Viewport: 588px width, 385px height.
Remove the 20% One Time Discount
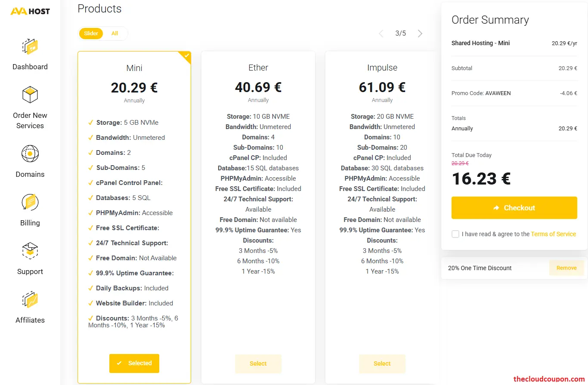566,268
